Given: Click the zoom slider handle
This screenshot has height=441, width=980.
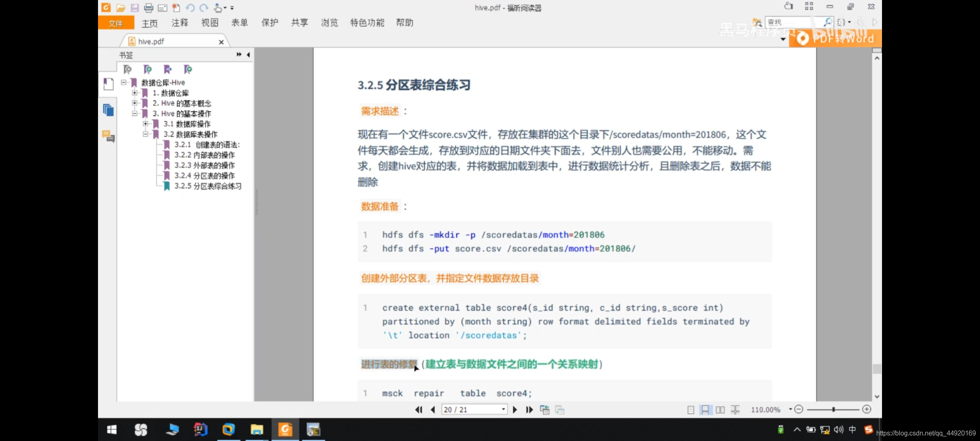Looking at the screenshot, I should [x=833, y=409].
